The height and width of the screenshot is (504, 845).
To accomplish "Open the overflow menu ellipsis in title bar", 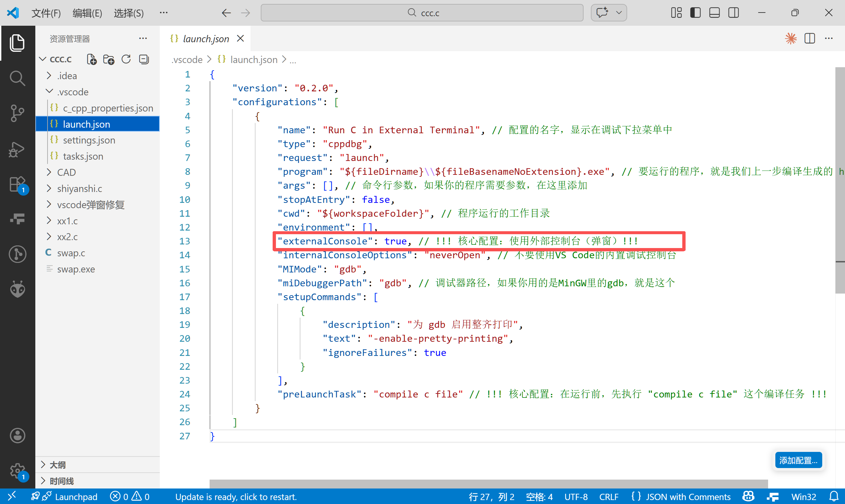I will (164, 13).
